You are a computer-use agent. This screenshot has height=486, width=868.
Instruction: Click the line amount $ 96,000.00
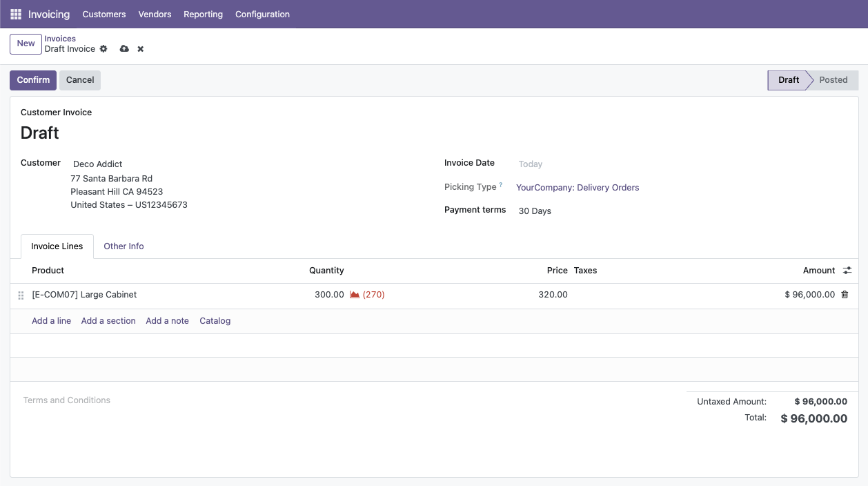(x=810, y=295)
